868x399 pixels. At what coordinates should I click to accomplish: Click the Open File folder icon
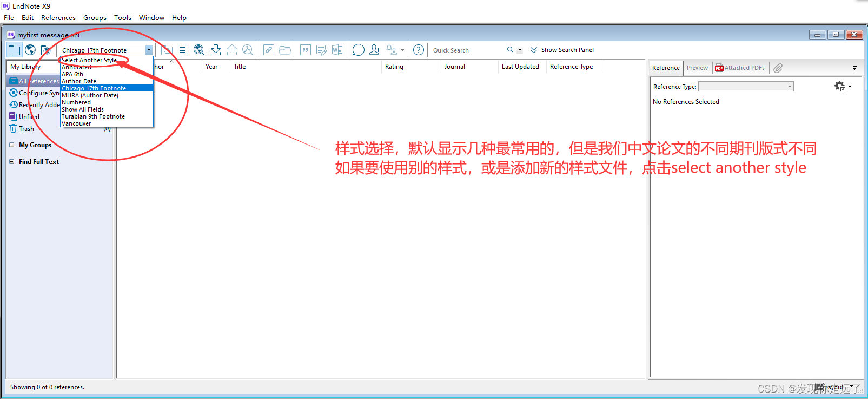285,50
